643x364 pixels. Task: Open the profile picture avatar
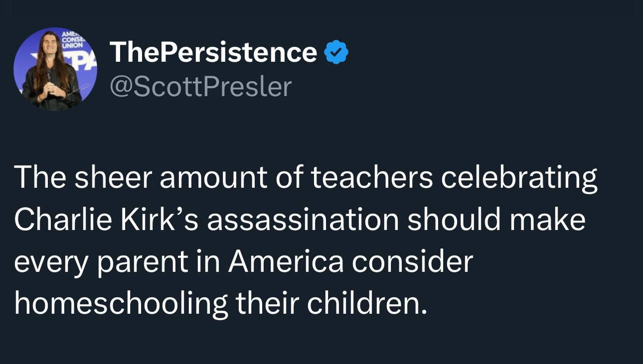[55, 69]
